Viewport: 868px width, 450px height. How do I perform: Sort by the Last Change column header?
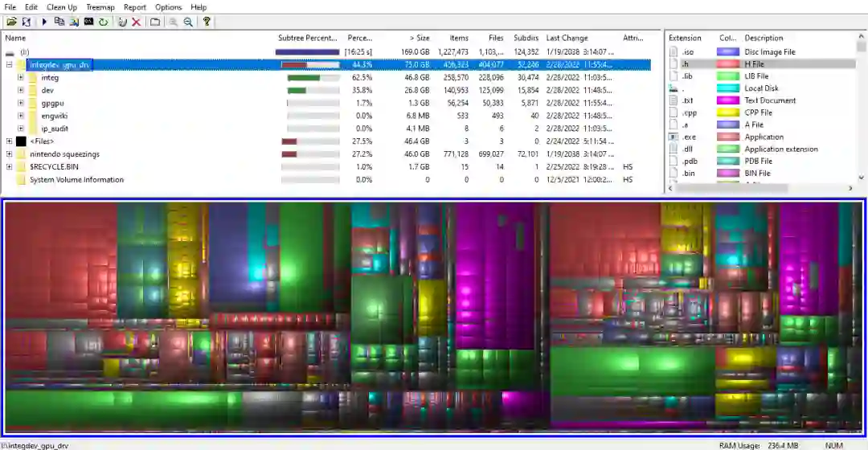pos(567,39)
